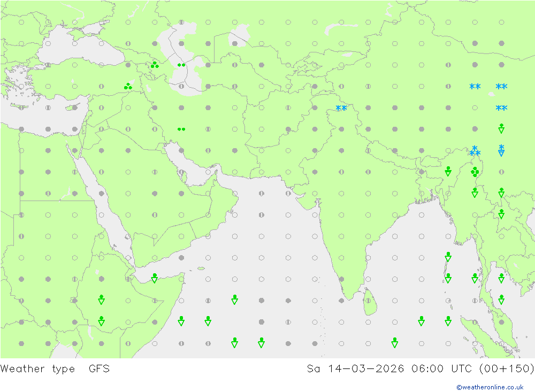
Task: Select the triple rain dots in eastern Turkey
Action: click(x=128, y=86)
